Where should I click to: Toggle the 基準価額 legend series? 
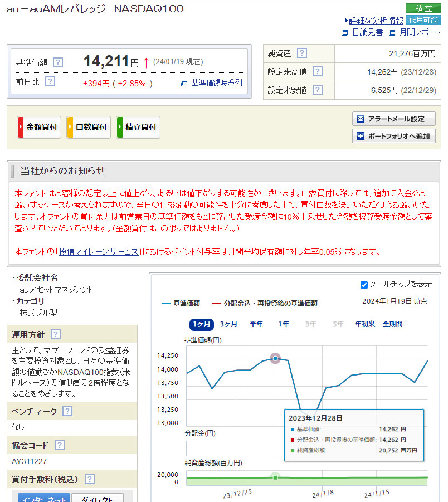coord(181,303)
